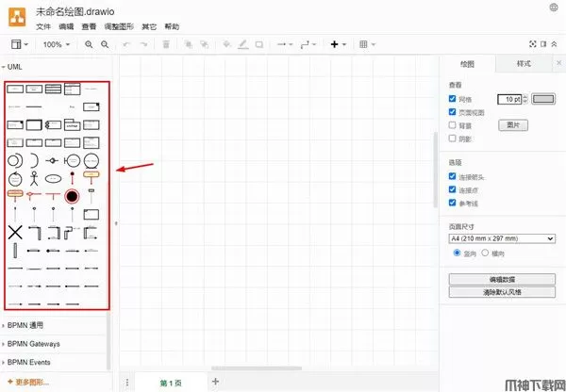Screen dimensions: 566x392
Task: Open the 文件 menu
Action: tap(43, 26)
